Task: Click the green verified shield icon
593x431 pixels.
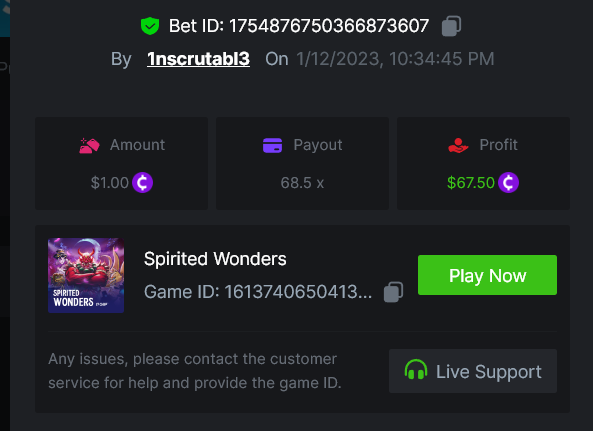Action: click(x=150, y=26)
